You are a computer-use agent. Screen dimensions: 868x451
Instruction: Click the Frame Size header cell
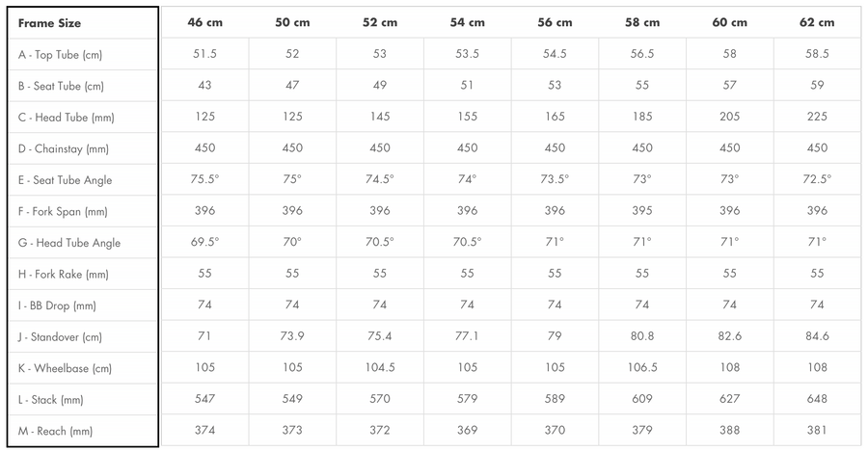click(49, 23)
